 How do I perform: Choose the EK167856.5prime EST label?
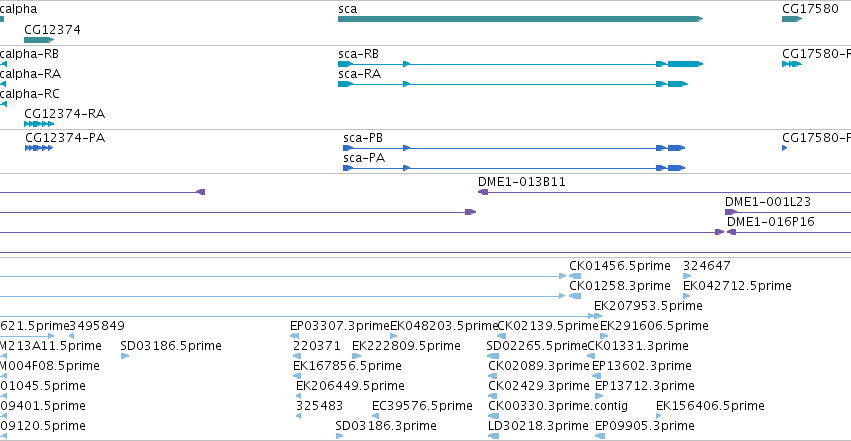347,366
